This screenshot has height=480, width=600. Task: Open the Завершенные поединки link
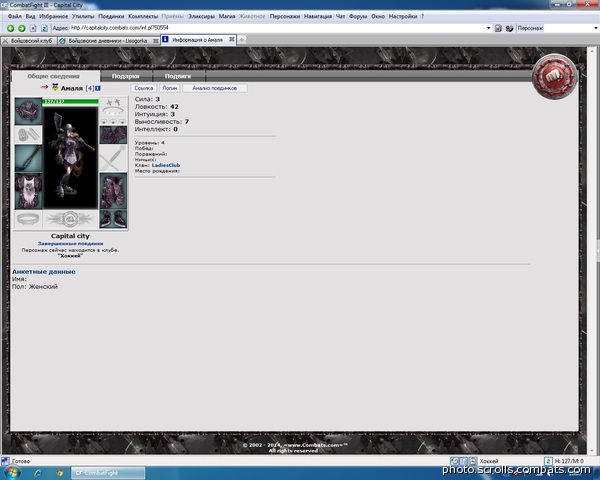(x=70, y=243)
